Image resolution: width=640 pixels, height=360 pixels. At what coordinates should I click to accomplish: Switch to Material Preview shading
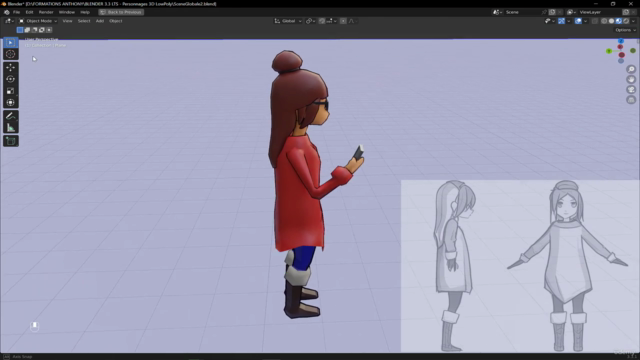[619, 21]
